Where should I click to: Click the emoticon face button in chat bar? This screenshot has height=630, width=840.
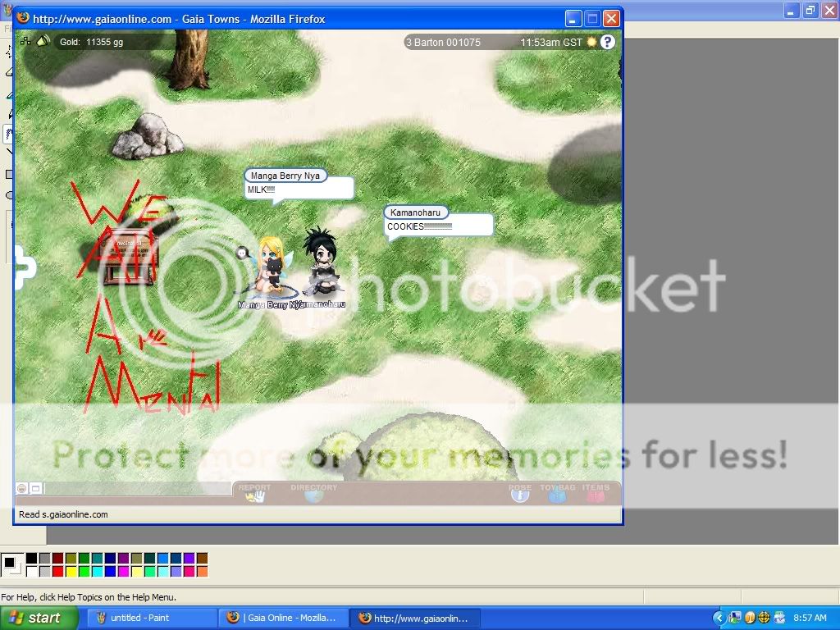pos(22,488)
